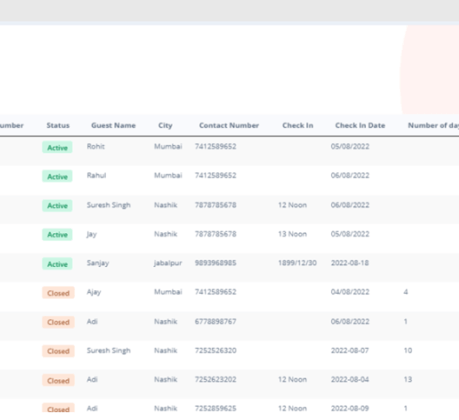The height and width of the screenshot is (420, 459).
Task: Select guest name Rohit
Action: 96,146
